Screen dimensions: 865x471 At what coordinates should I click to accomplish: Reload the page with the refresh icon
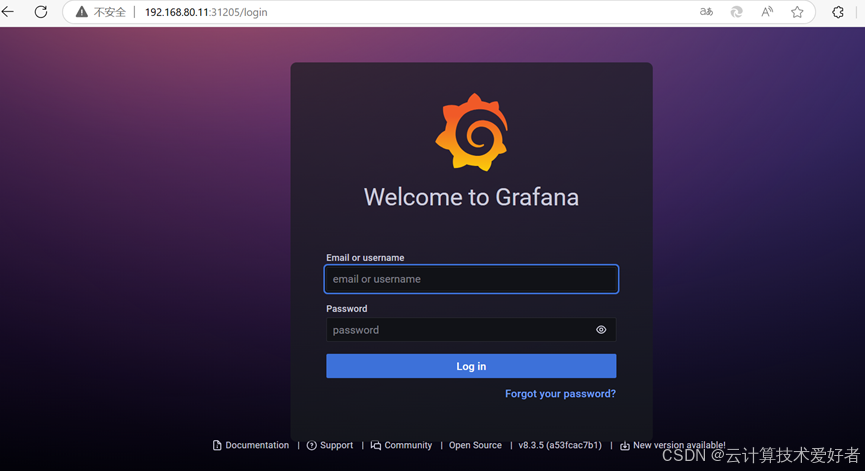[41, 12]
